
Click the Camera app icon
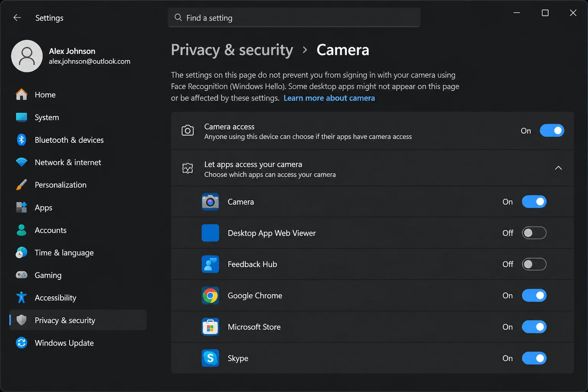coord(210,202)
